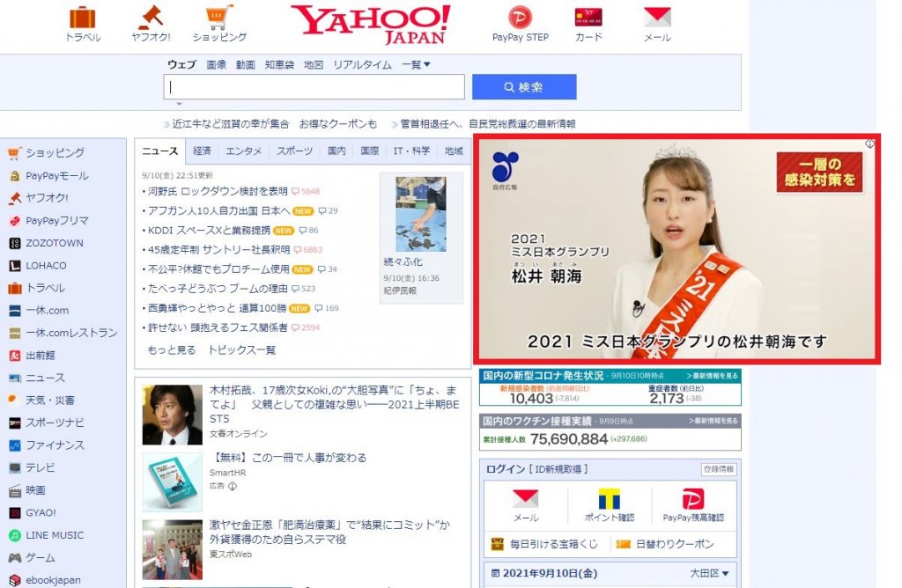Click the blue 検索 search button
902x588 pixels.
pyautogui.click(x=524, y=87)
